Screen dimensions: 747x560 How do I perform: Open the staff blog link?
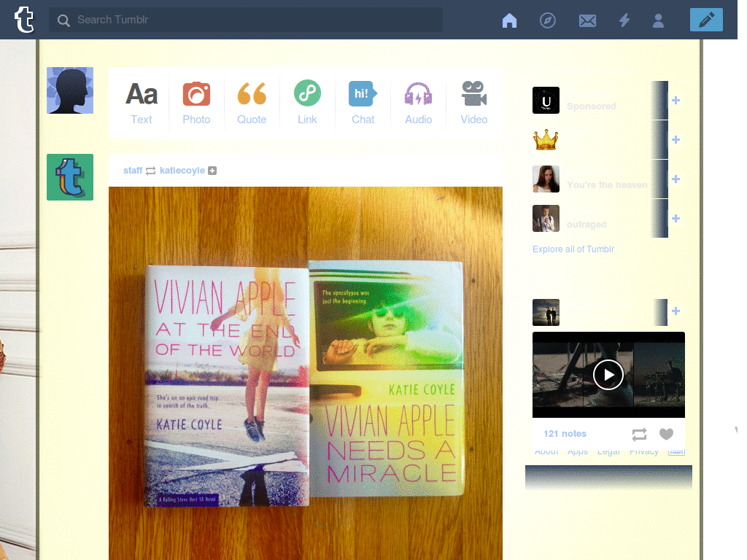pyautogui.click(x=133, y=171)
